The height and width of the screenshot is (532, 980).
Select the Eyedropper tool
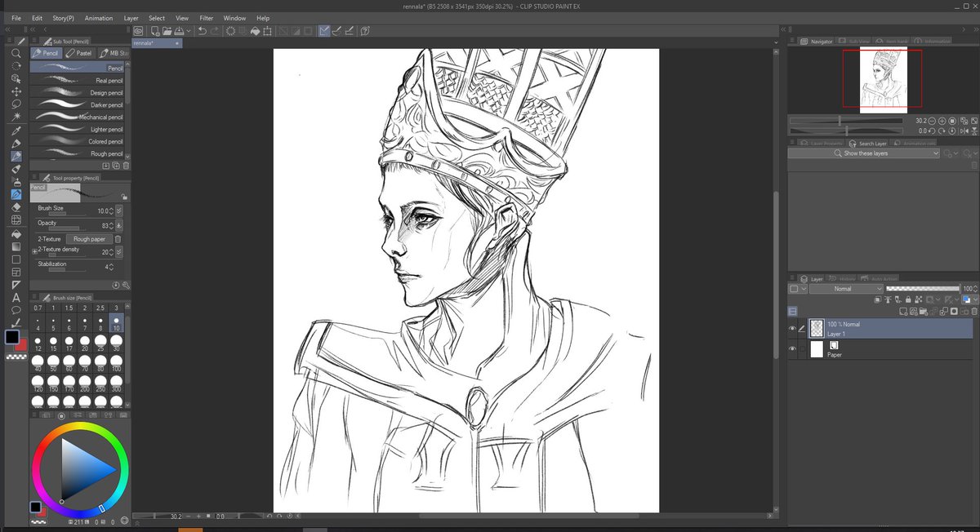[16, 131]
